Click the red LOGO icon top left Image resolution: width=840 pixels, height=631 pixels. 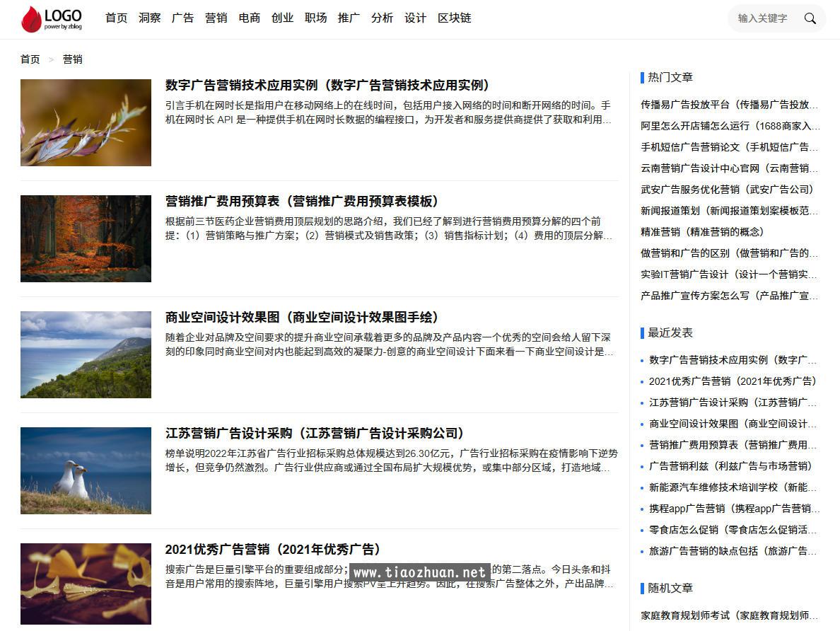(x=29, y=18)
